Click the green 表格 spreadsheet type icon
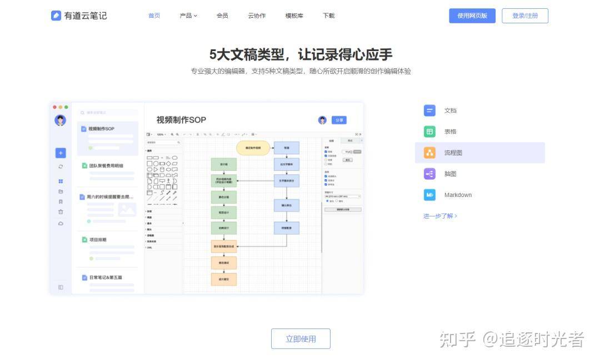 pyautogui.click(x=429, y=132)
